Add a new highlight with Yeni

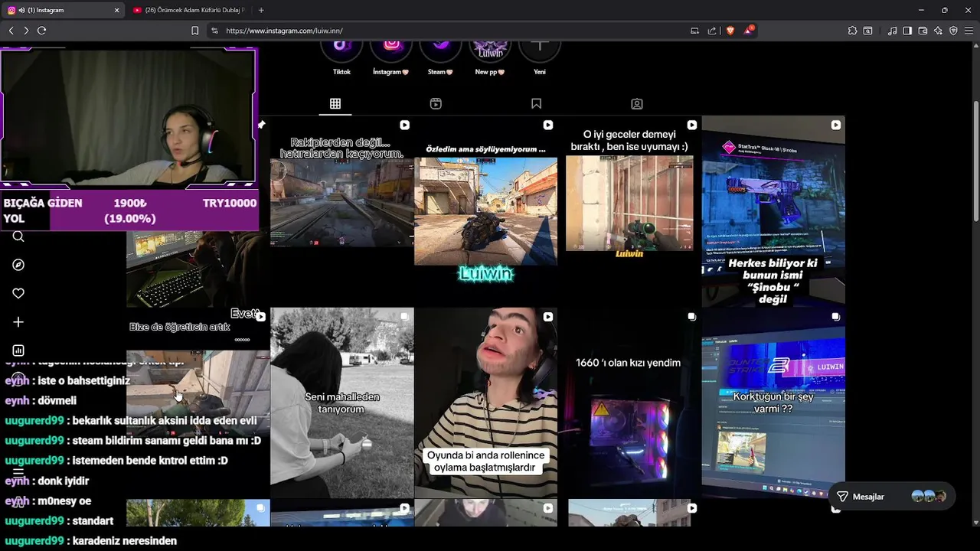pyautogui.click(x=540, y=54)
